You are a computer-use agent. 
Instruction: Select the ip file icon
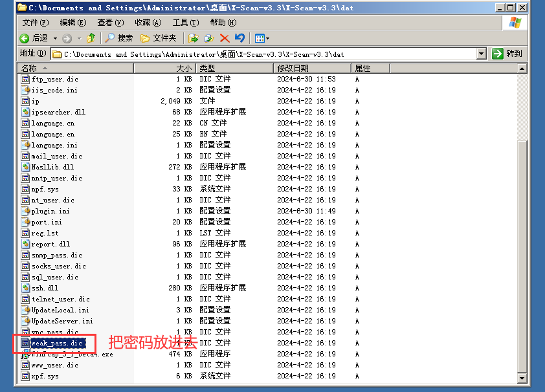coord(25,101)
